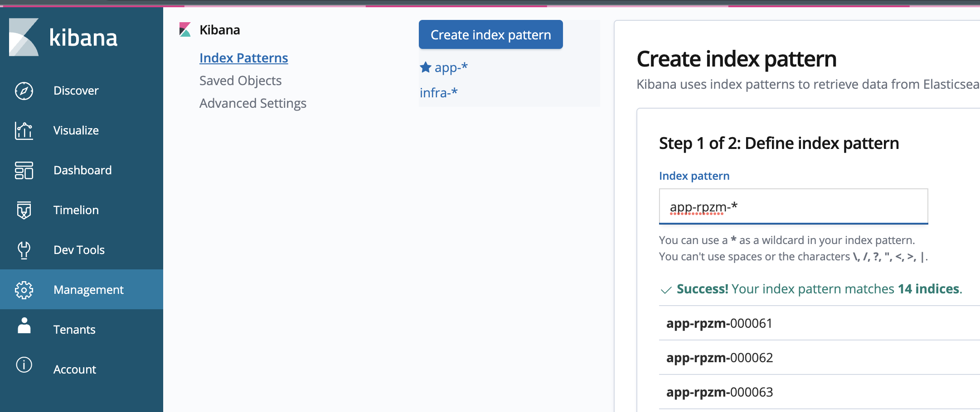Select the app-* index pattern

[x=451, y=67]
